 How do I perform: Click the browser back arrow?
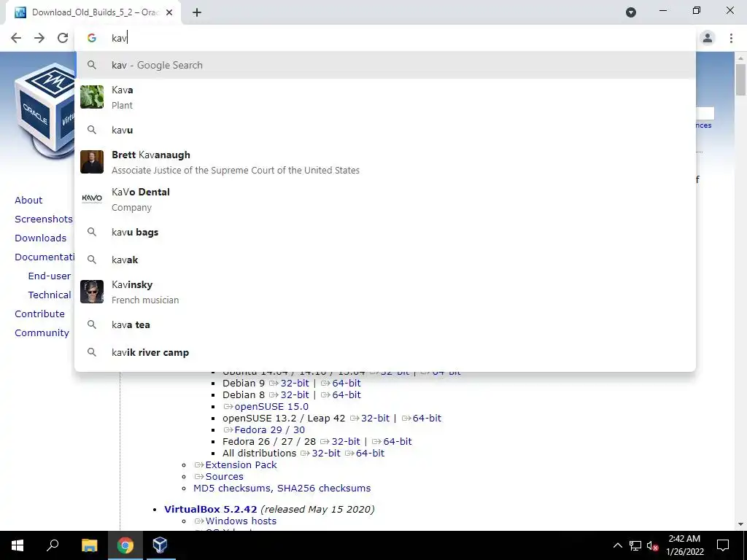16,38
